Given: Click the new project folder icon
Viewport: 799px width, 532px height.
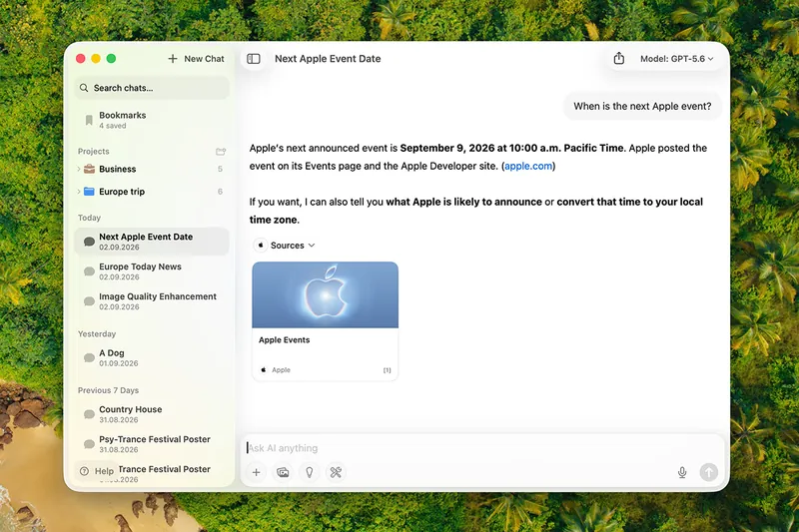Looking at the screenshot, I should 221,151.
